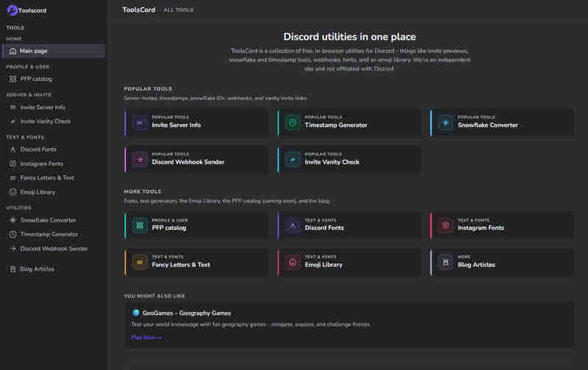Image resolution: width=588 pixels, height=370 pixels.
Task: Click the Invite Vanity Check sidebar icon
Action: tap(12, 121)
